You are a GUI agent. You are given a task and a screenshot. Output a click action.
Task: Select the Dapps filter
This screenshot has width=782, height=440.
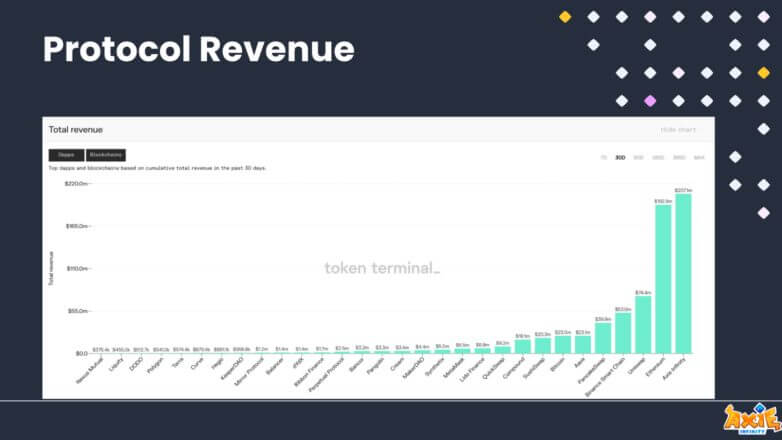pos(66,155)
